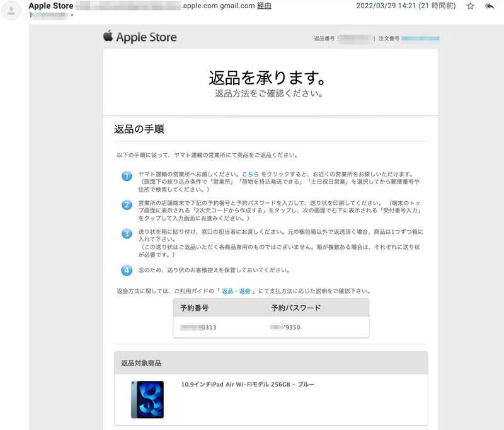Image resolution: width=504 pixels, height=430 pixels.
Task: Select reservation number ending 6313
Action: [198, 327]
